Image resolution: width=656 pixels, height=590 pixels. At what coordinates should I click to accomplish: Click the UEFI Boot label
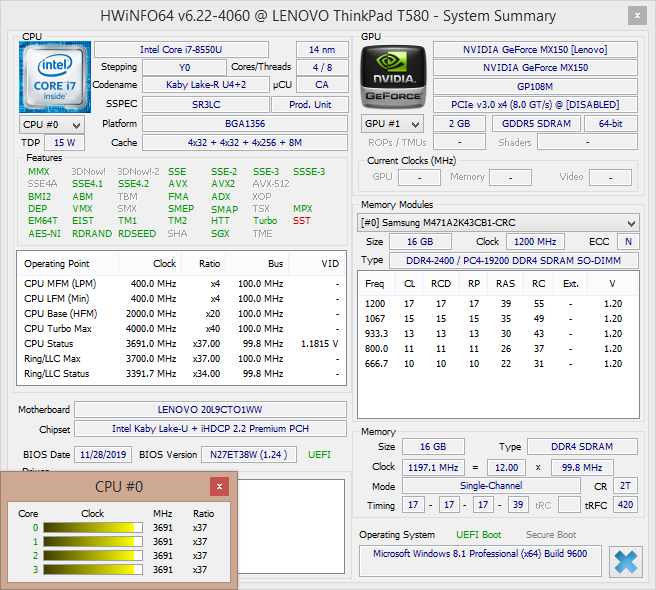tap(478, 535)
